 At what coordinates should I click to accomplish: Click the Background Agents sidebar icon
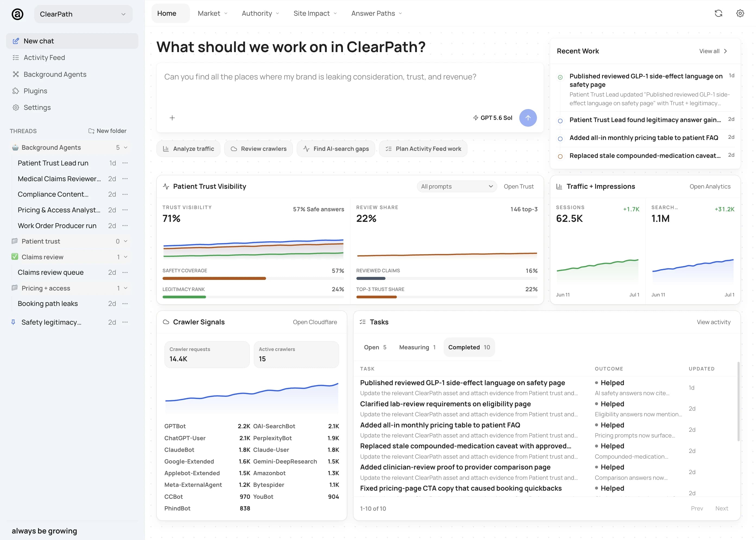coord(16,74)
